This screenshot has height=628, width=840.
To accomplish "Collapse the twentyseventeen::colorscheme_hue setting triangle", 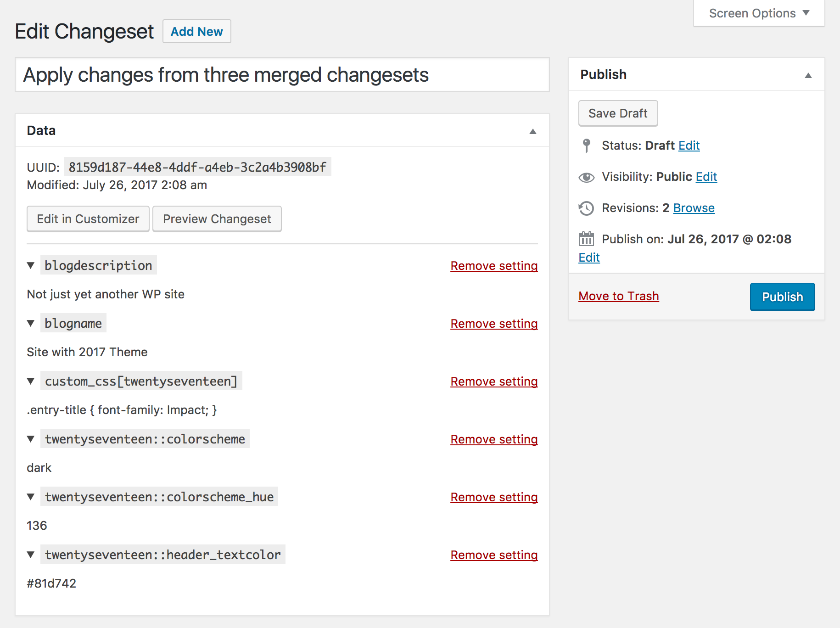I will click(x=31, y=497).
